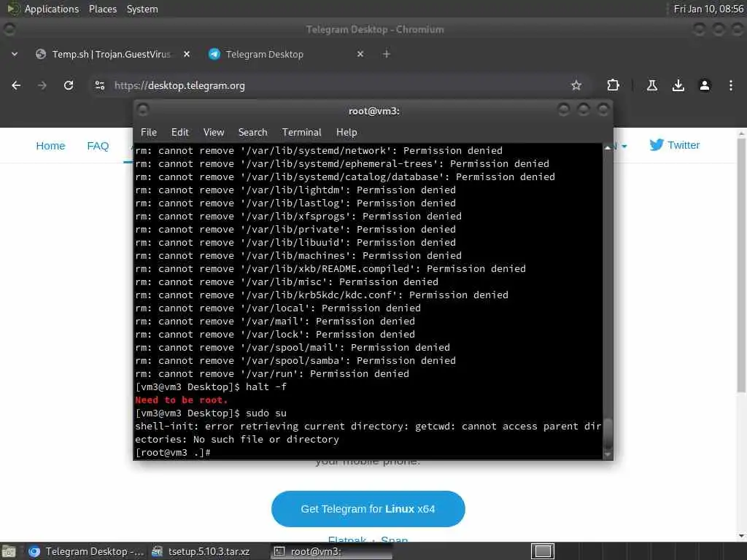Screen dimensions: 747x560
Task: Close the Temp.sh tab
Action: pyautogui.click(x=187, y=54)
